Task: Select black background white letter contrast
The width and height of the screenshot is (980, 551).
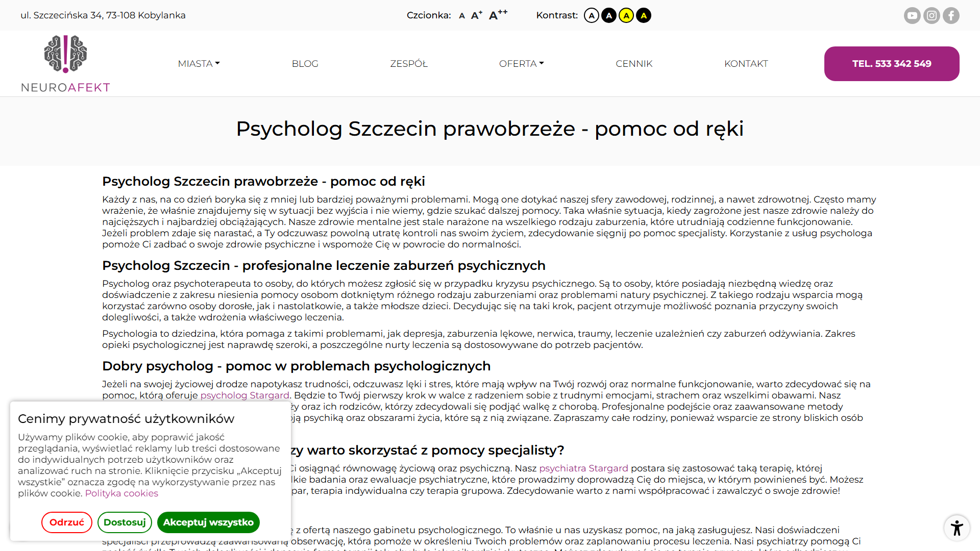Action: [609, 15]
